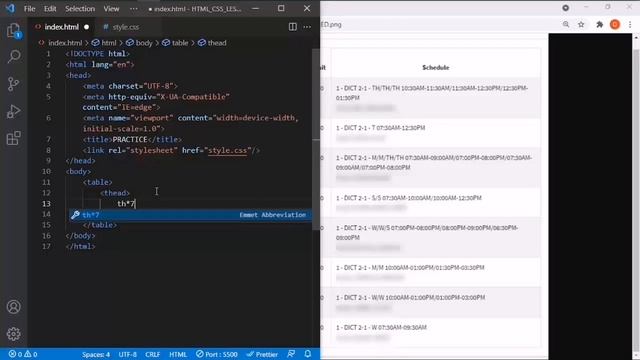The height and width of the screenshot is (360, 640).
Task: Open the Extensions view
Action: [13, 138]
